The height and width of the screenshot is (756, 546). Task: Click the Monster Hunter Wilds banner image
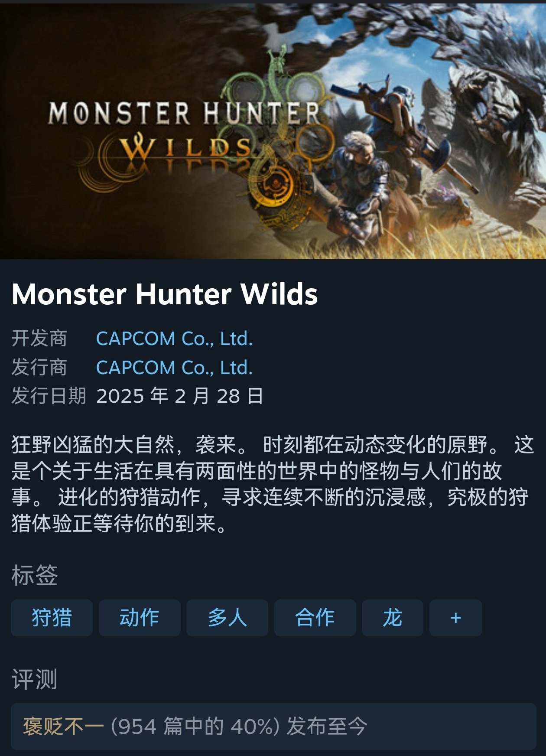click(273, 131)
